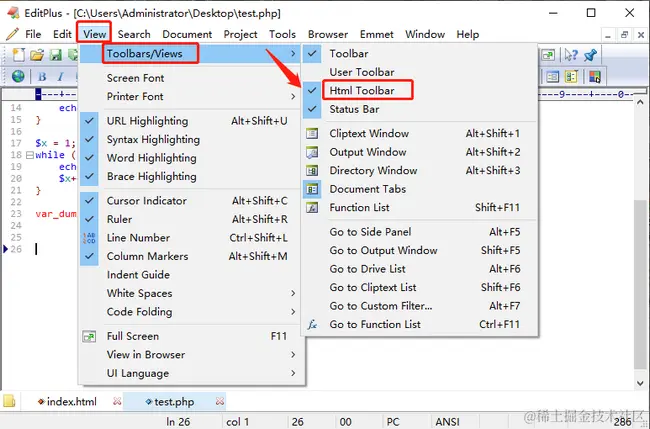Choose Go to Drive List
Viewport: 650px width, 429px height.
click(x=420, y=269)
